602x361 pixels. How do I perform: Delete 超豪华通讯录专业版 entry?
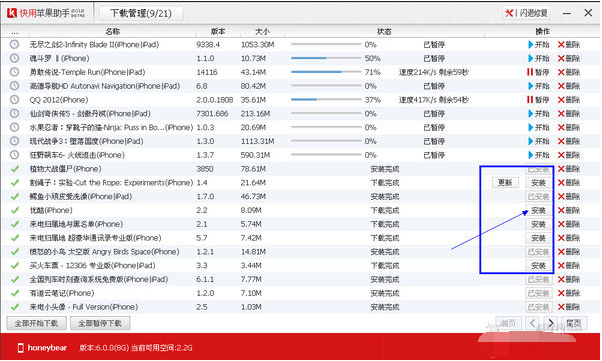[569, 238]
